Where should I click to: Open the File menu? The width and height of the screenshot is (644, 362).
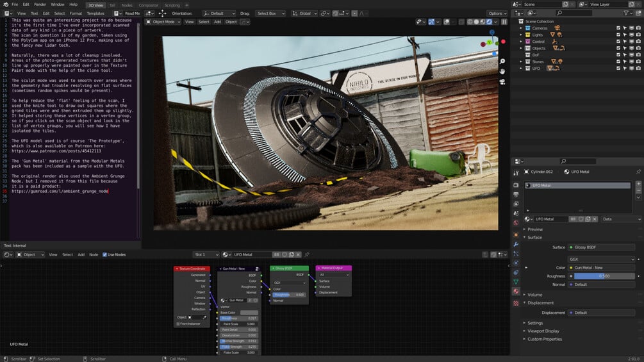point(15,4)
